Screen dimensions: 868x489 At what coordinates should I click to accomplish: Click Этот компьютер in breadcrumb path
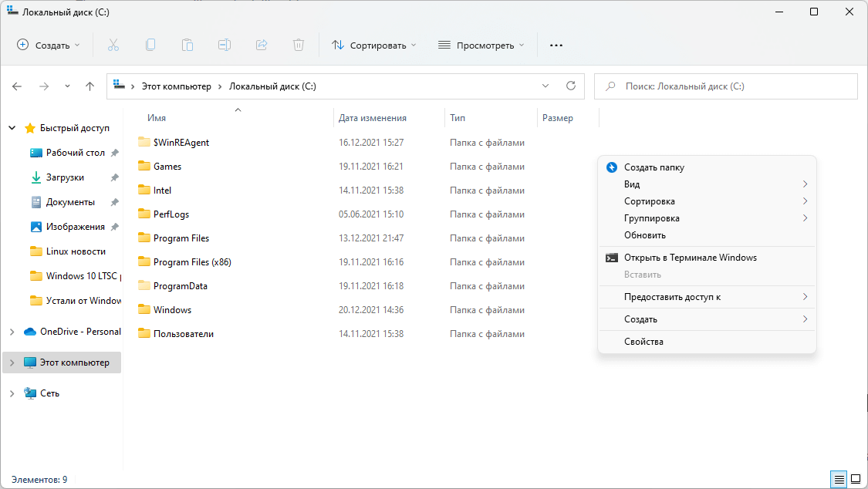pyautogui.click(x=176, y=86)
